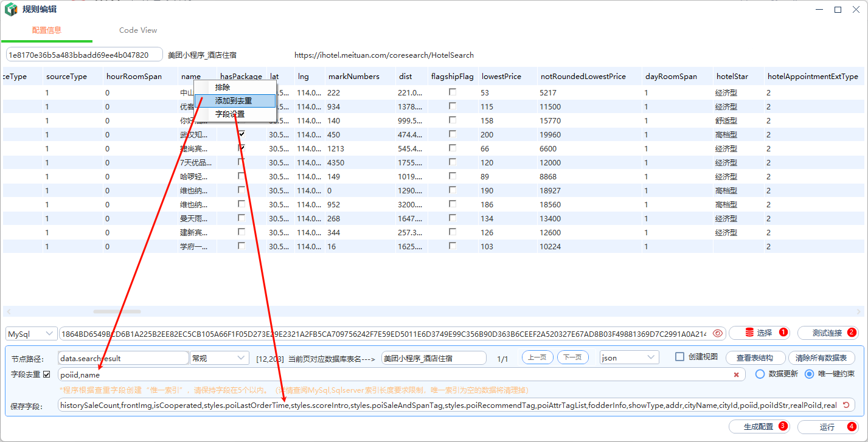Open the json format dropdown
The image size is (868, 442).
click(629, 357)
